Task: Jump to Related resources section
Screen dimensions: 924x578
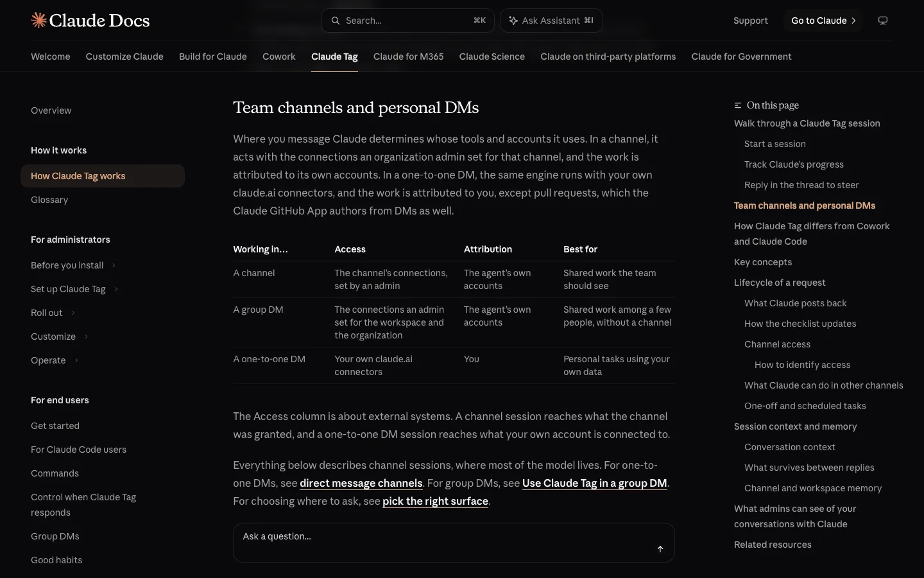Action: (773, 545)
